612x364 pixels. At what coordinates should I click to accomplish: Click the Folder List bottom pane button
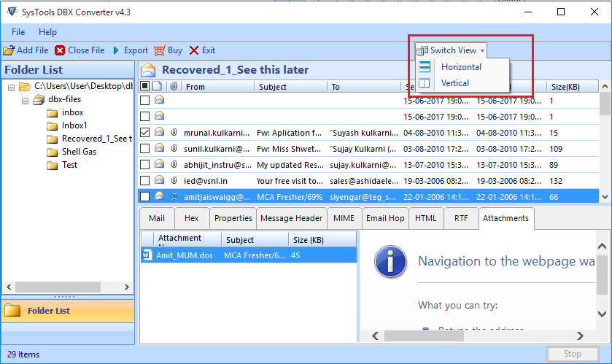(x=68, y=311)
